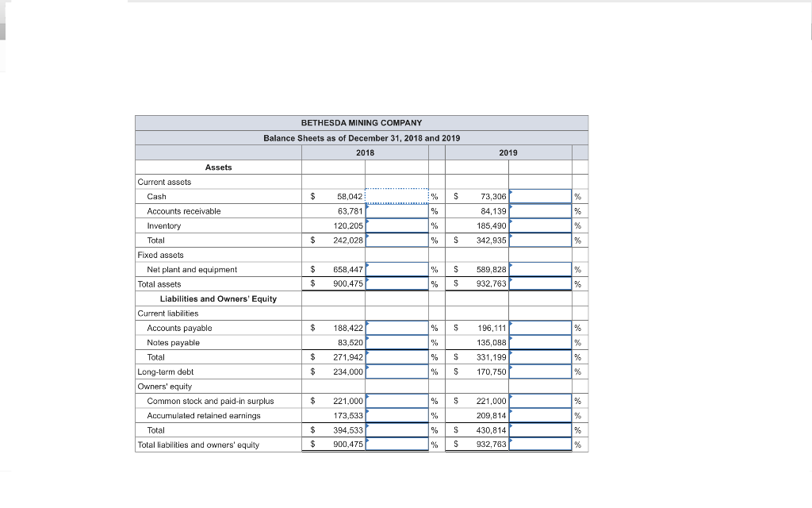Select the Current liabilities row label

pyautogui.click(x=168, y=313)
